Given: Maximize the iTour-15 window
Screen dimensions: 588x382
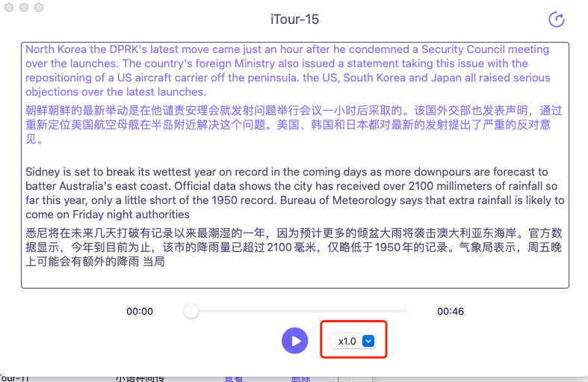Looking at the screenshot, I should click(38, 7).
